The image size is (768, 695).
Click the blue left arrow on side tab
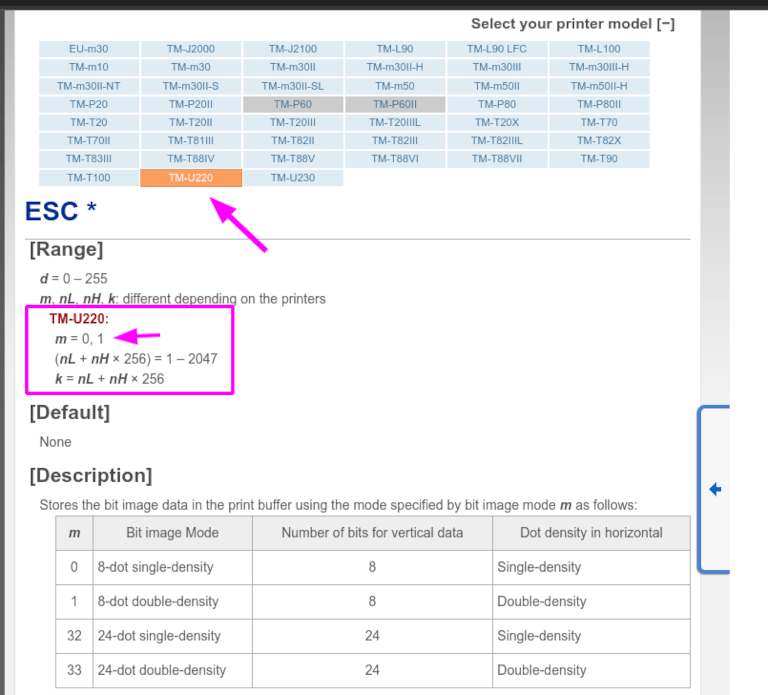coord(715,489)
